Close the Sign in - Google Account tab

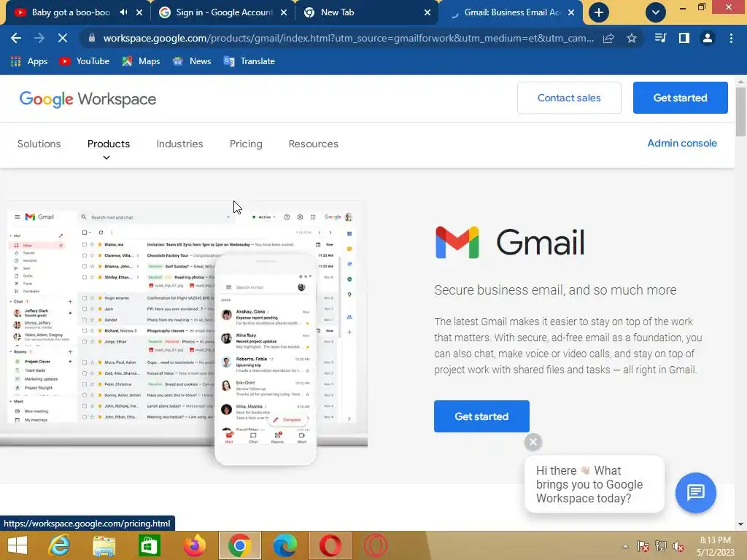(284, 12)
